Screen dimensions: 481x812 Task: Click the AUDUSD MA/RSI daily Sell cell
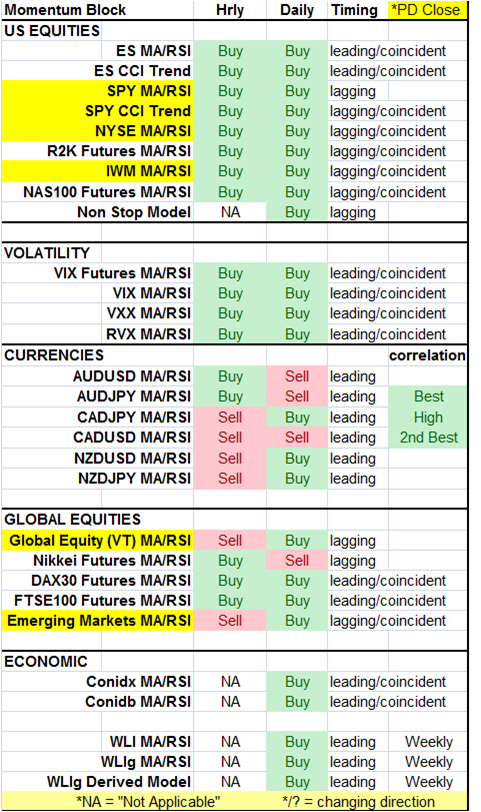pyautogui.click(x=297, y=376)
